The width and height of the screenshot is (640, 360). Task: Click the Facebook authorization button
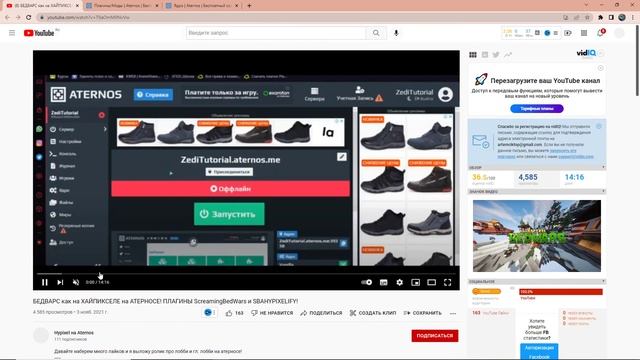(539, 351)
